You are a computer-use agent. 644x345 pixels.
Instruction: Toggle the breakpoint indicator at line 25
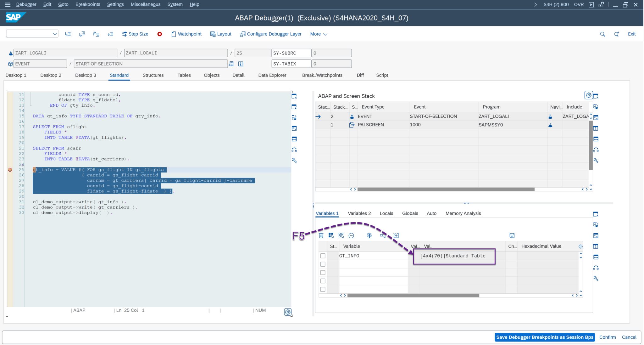10,170
